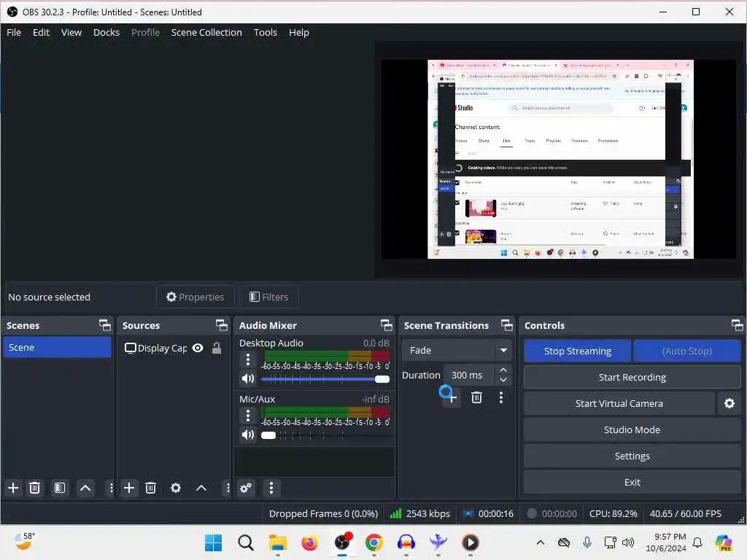Screen dimensions: 747x560
Task: Click the 300 ms duration field
Action: 469,376
